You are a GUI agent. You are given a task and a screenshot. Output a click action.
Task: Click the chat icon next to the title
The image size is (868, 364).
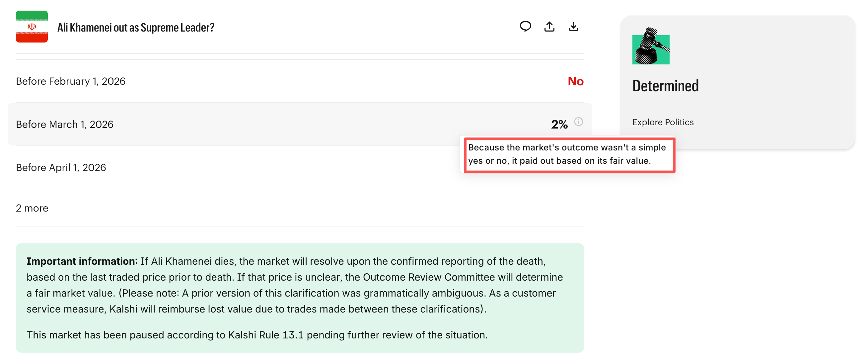[526, 27]
